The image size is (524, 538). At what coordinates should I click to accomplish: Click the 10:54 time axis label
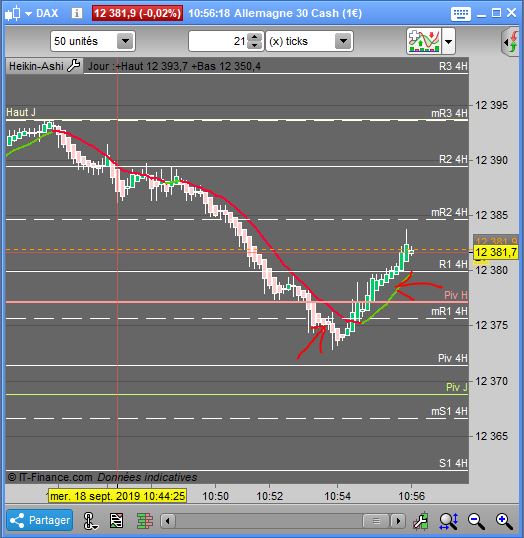(x=338, y=496)
